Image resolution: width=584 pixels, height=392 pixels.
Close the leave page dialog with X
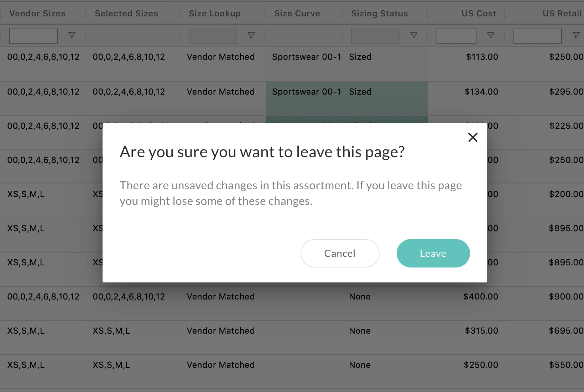point(473,137)
